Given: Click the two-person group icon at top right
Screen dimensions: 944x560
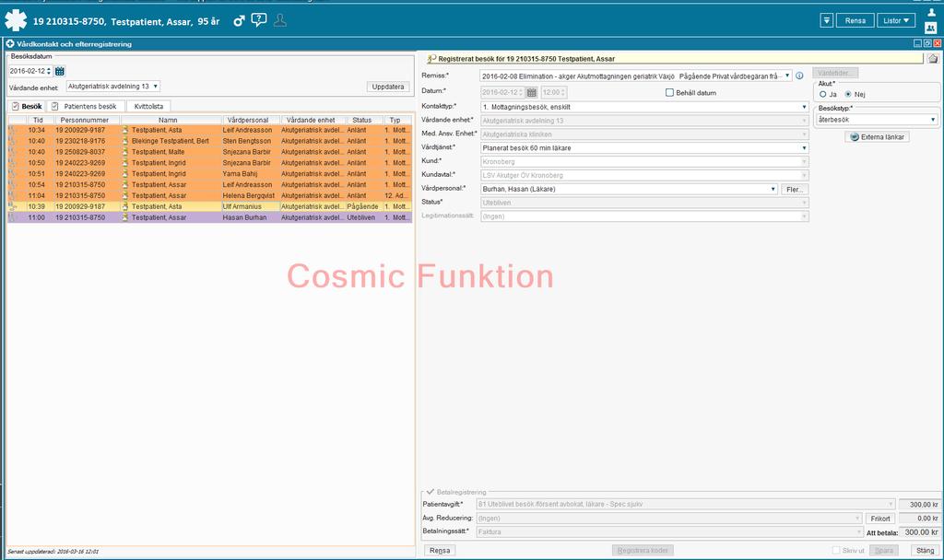Looking at the screenshot, I should [x=931, y=27].
